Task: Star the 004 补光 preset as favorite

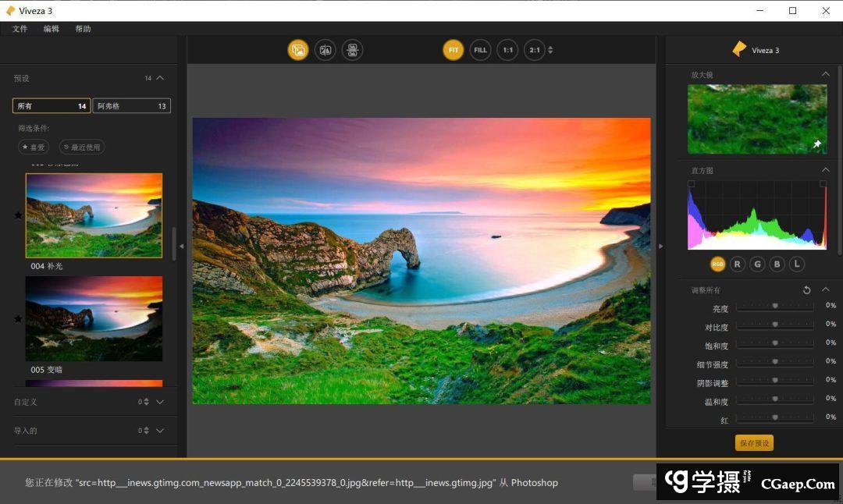Action: pos(19,216)
